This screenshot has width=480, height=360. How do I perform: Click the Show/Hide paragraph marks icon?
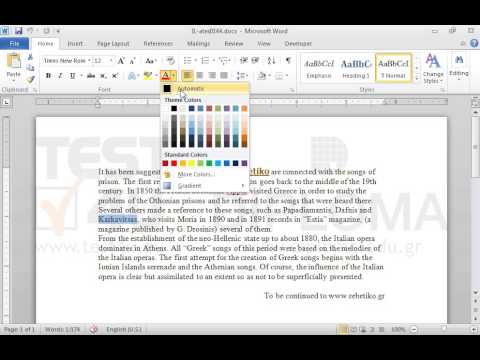[288, 61]
